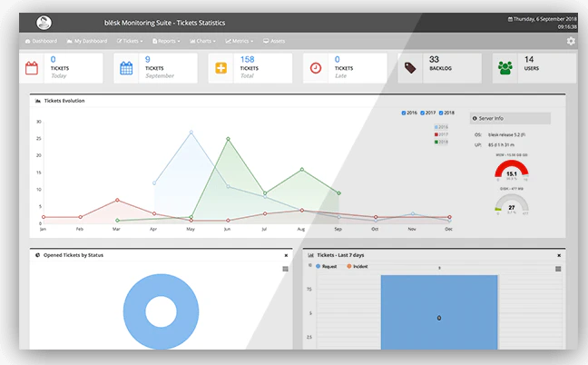
Task: Click the yellow plus Total tickets icon
Action: [x=220, y=68]
